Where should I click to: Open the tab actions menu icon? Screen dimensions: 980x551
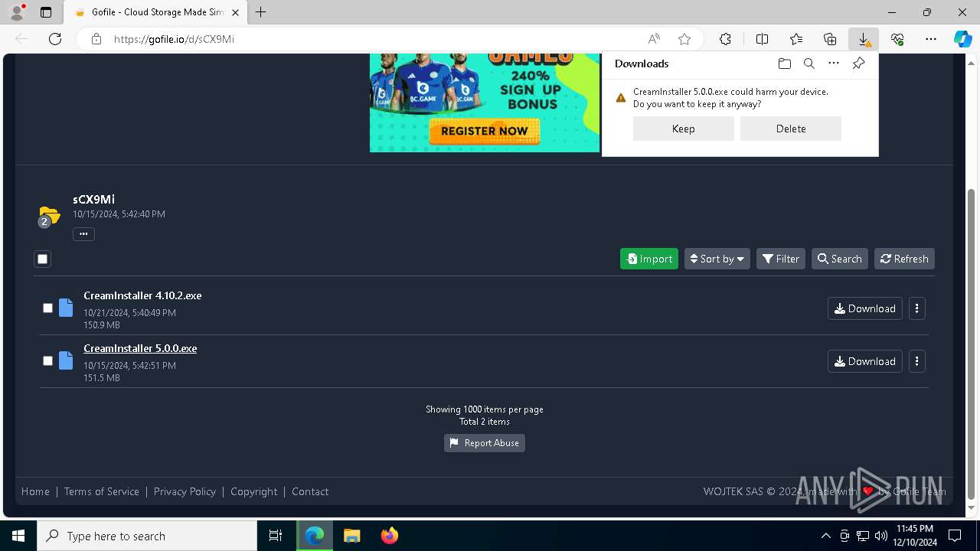(x=46, y=12)
